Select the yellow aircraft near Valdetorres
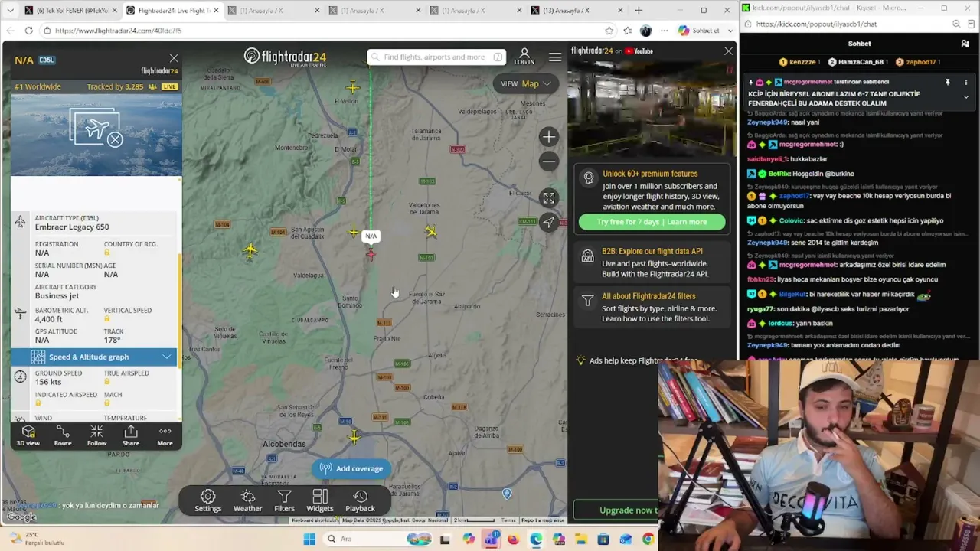Viewport: 980px width, 551px height. tap(431, 231)
